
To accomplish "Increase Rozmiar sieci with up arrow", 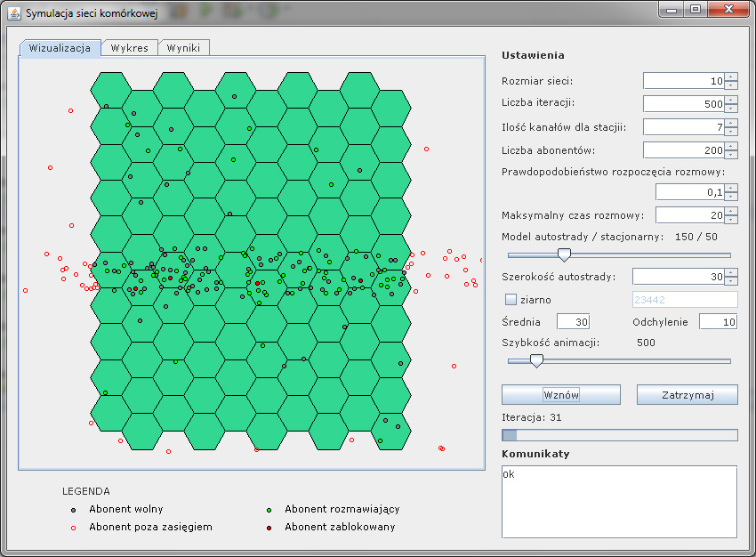I will pos(731,77).
